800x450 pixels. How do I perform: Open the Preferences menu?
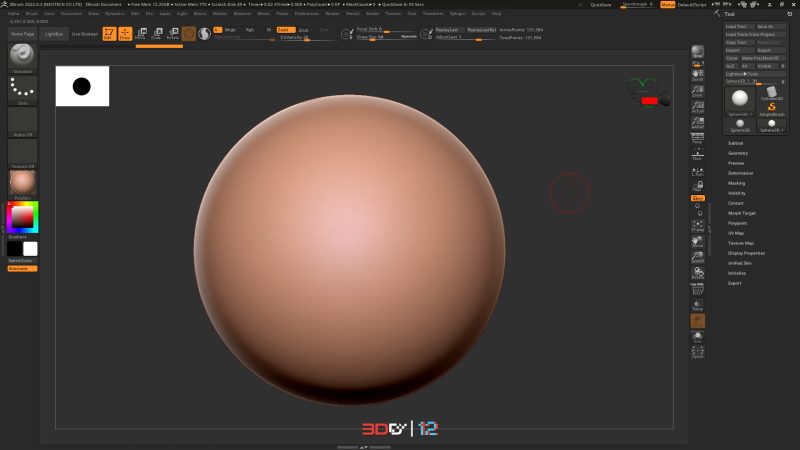pyautogui.click(x=307, y=14)
